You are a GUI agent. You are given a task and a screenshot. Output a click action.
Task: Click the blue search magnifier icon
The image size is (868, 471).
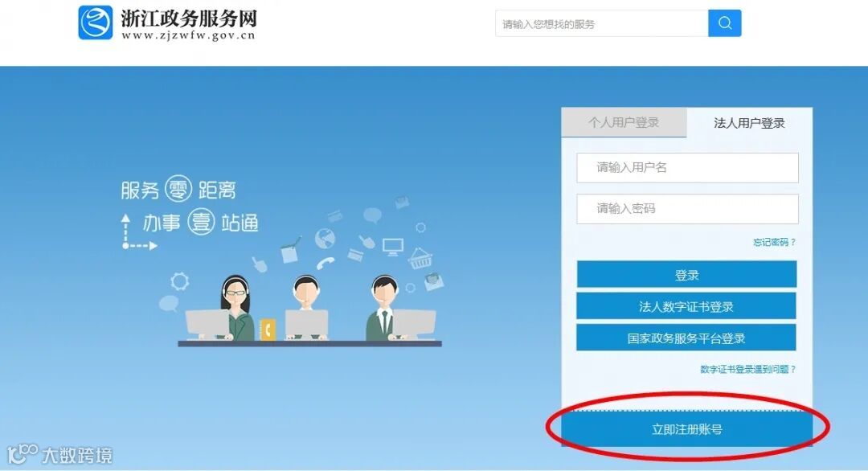point(725,23)
